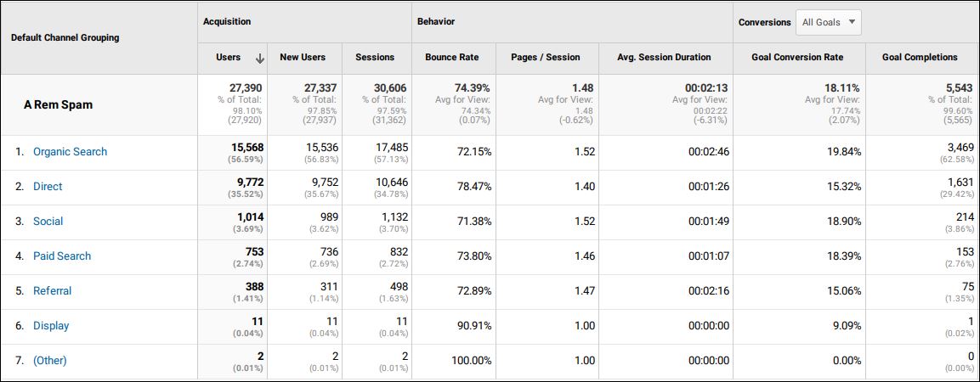This screenshot has height=382, width=980.
Task: Open the (Other) channel link
Action: tap(50, 361)
